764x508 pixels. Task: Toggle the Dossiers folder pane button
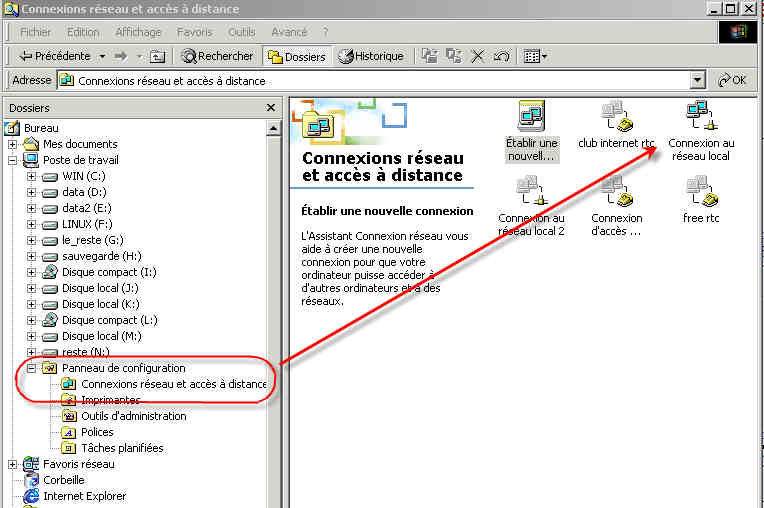coord(296,56)
